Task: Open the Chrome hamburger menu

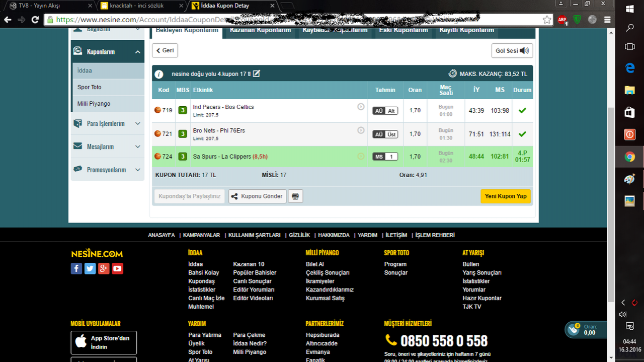Action: [607, 20]
